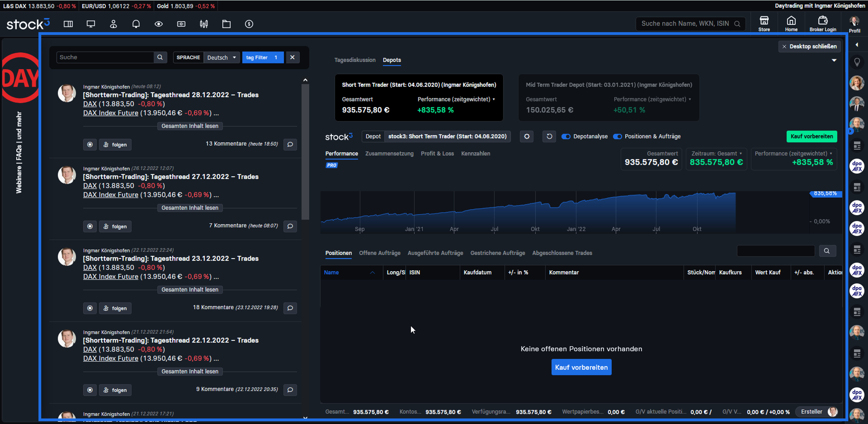Open Zeitraum: Gesamt dropdown
The image size is (868, 424).
[716, 154]
